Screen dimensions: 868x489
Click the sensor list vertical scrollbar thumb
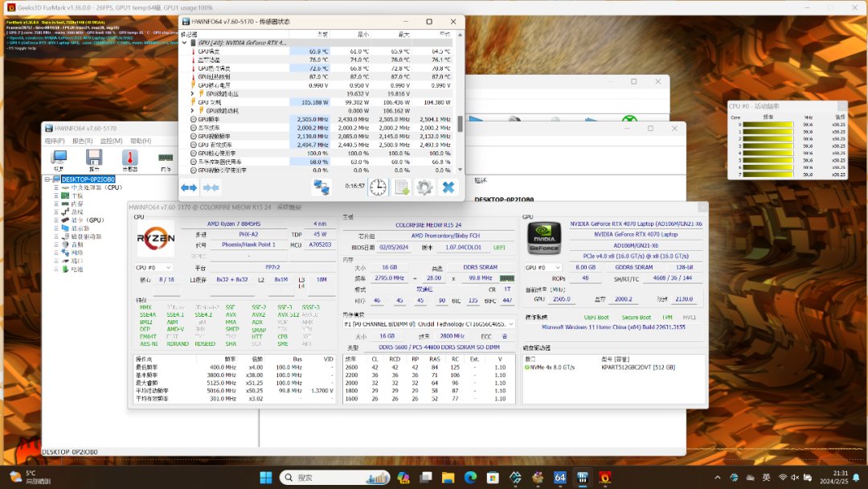pos(461,123)
